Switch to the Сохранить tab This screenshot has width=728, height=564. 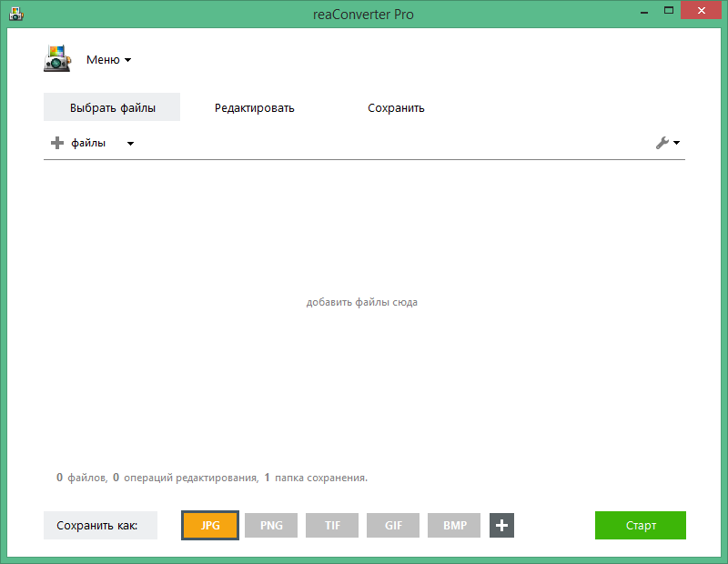[396, 107]
